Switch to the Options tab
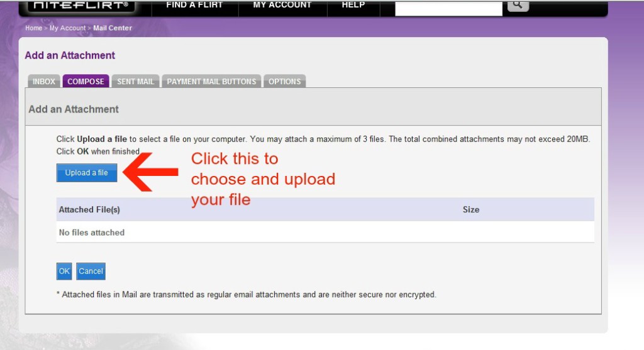The height and width of the screenshot is (350, 644). [x=285, y=81]
